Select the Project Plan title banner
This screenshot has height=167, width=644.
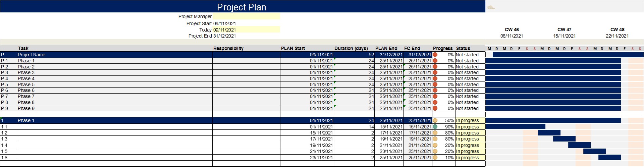(x=241, y=7)
